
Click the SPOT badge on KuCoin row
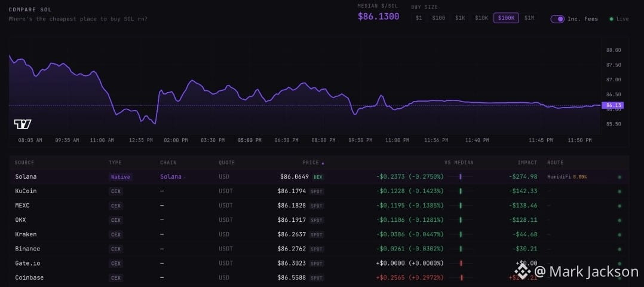tap(317, 191)
